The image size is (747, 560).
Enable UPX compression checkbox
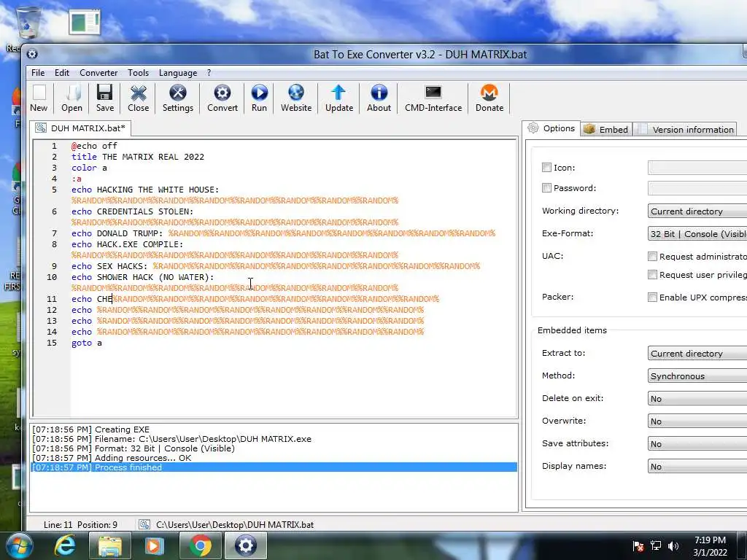click(652, 297)
